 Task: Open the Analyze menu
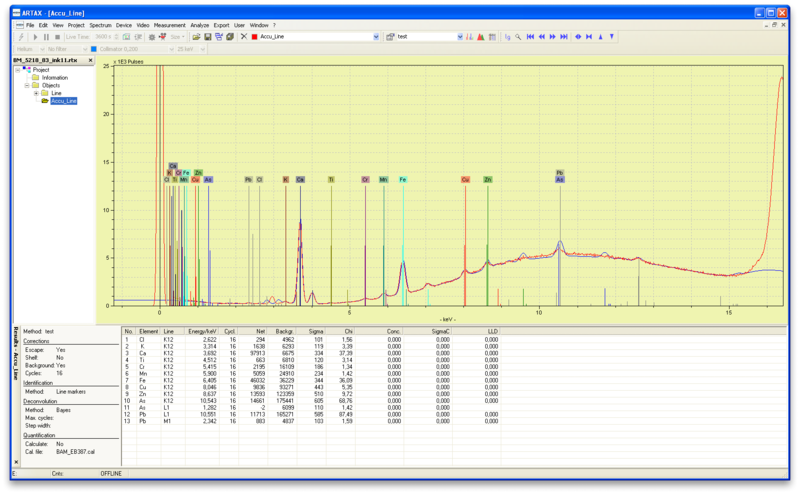[199, 25]
